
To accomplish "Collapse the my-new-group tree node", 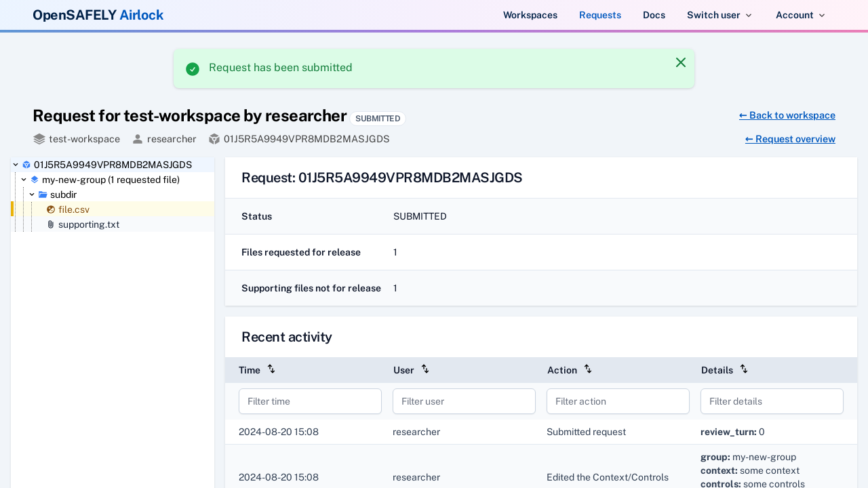I will coord(24,180).
